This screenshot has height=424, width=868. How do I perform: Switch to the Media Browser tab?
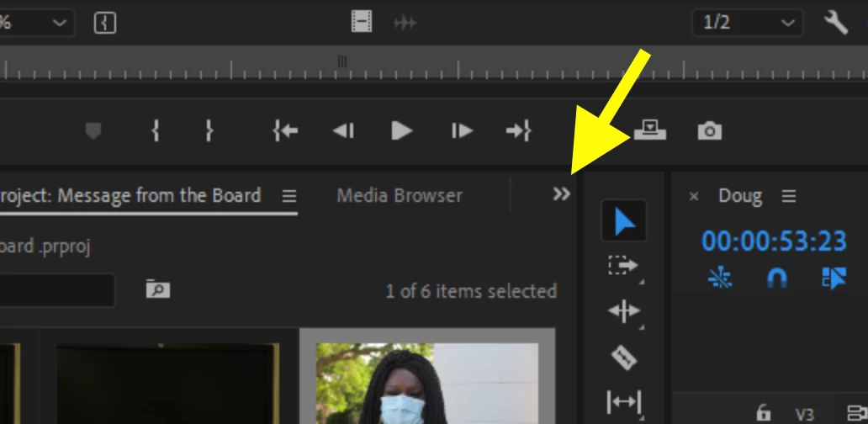click(x=400, y=195)
